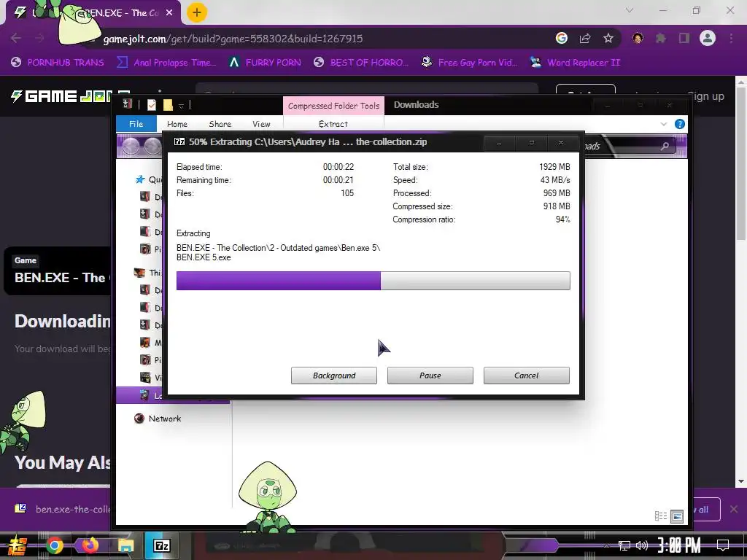Image resolution: width=747 pixels, height=560 pixels.
Task: Open the Extract ribbon tab
Action: 333,124
